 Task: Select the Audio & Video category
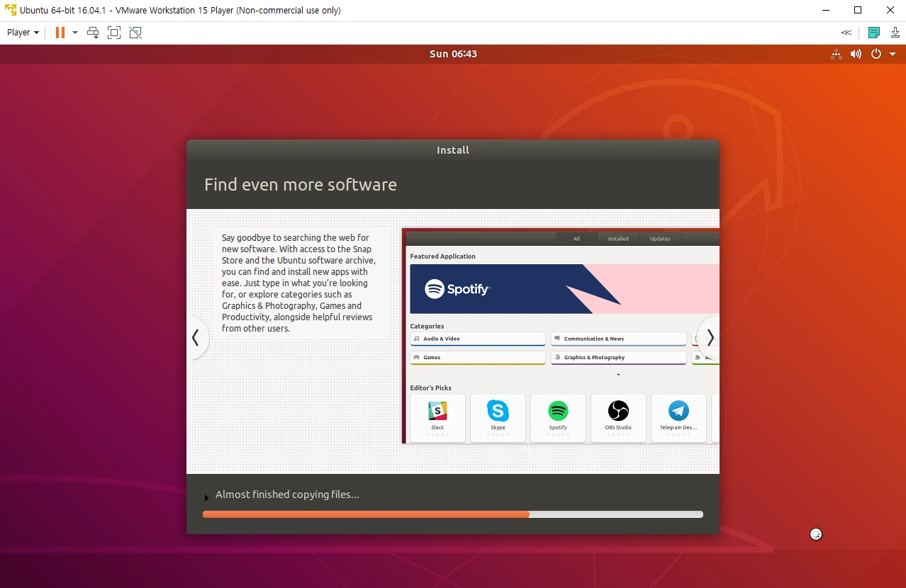[478, 339]
